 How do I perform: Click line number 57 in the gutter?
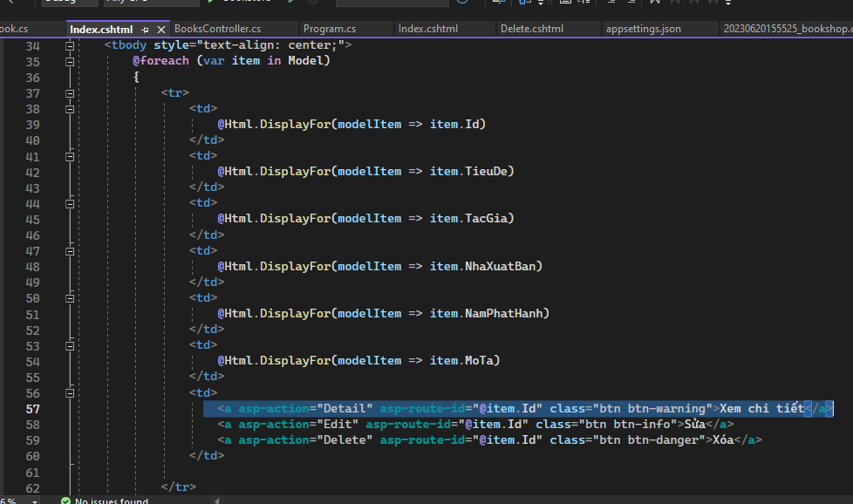coord(32,409)
